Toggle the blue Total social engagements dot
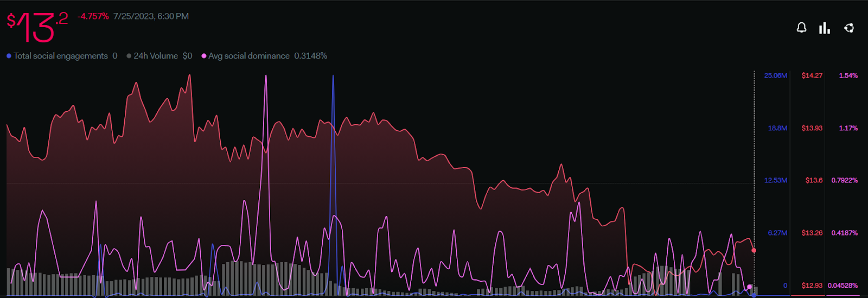Image resolution: width=868 pixels, height=298 pixels. click(x=9, y=56)
